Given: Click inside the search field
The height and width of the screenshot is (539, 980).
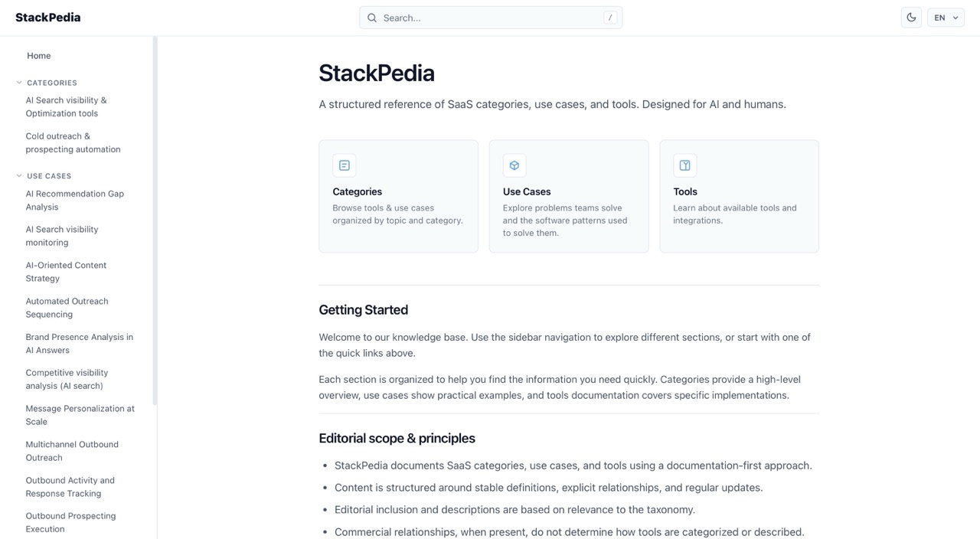Looking at the screenshot, I should (x=490, y=17).
